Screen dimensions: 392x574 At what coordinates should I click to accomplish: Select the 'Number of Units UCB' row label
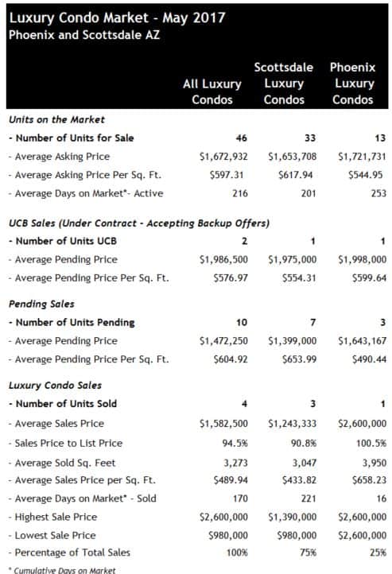click(63, 241)
